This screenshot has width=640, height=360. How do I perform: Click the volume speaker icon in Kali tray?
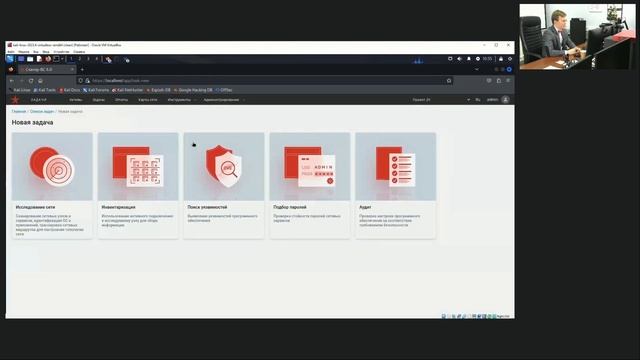(x=460, y=59)
